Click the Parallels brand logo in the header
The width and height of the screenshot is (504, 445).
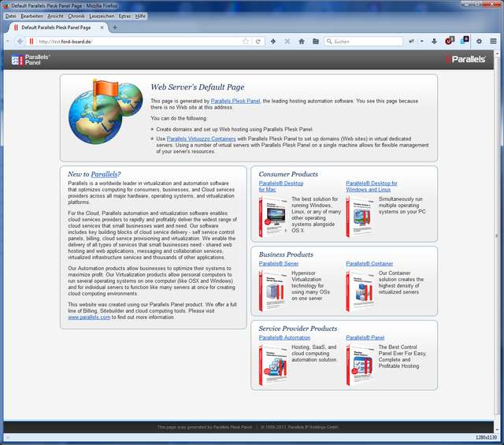pyautogui.click(x=465, y=59)
